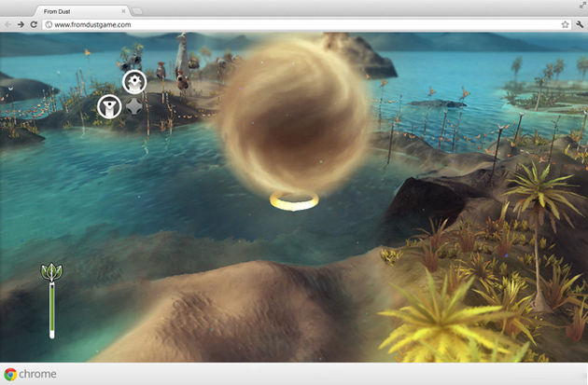Click the swirling sand sphere
This screenshot has width=588, height=385.
click(294, 112)
